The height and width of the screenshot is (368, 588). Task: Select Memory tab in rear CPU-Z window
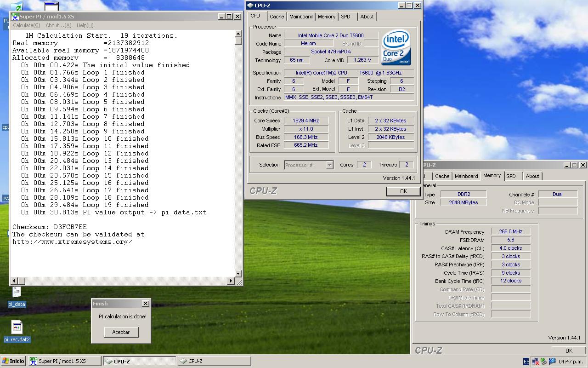point(492,175)
